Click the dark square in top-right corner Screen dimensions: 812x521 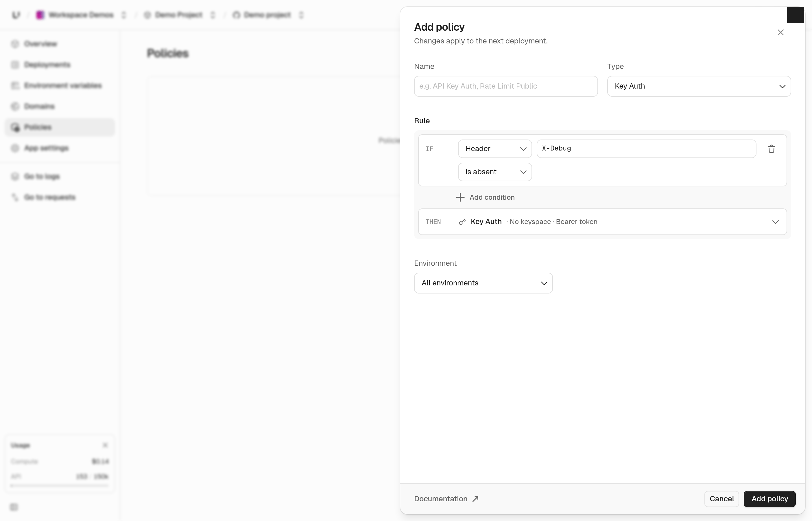click(x=796, y=15)
